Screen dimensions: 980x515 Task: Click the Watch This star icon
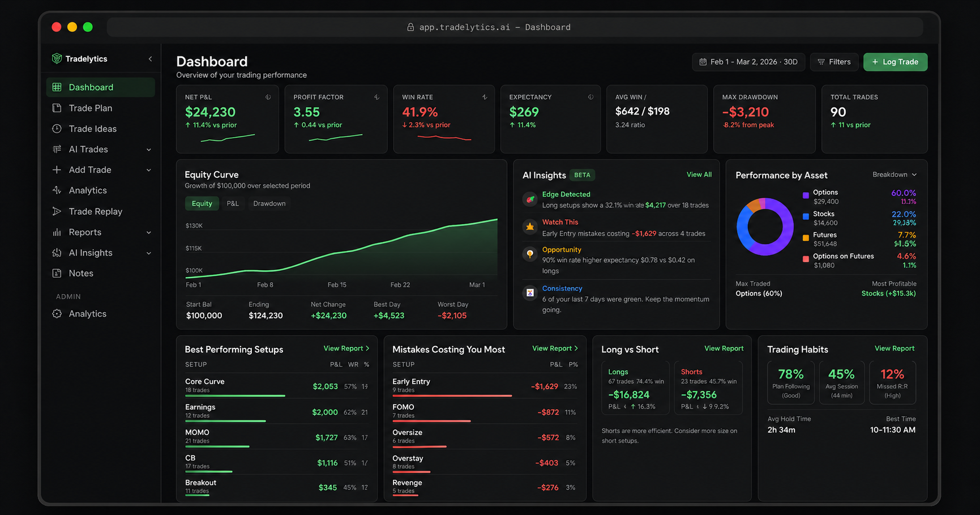click(x=530, y=227)
